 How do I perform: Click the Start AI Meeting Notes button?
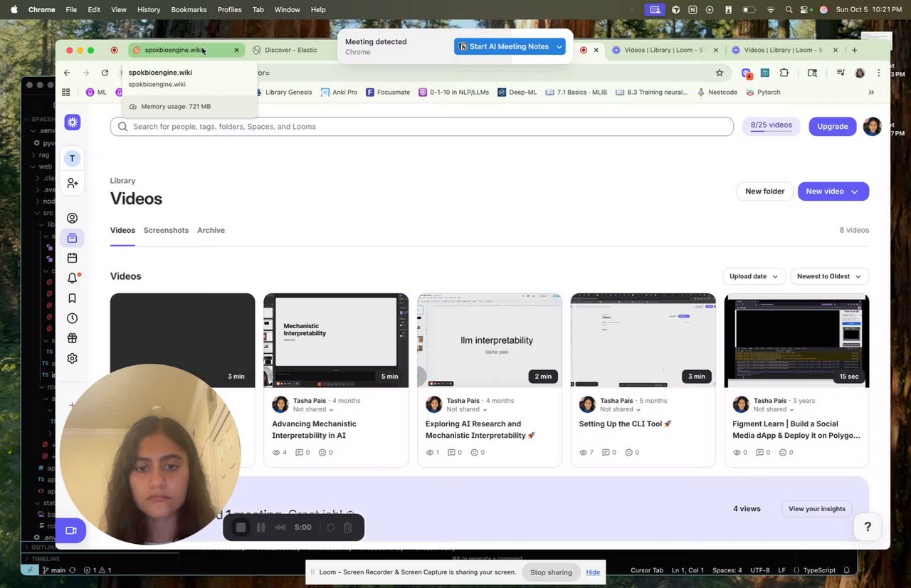[x=504, y=47]
